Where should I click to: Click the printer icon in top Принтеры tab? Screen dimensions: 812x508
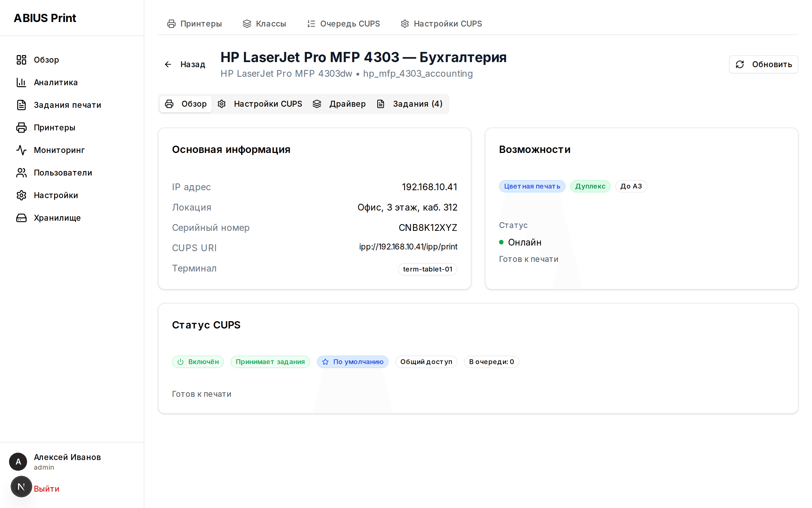point(171,23)
